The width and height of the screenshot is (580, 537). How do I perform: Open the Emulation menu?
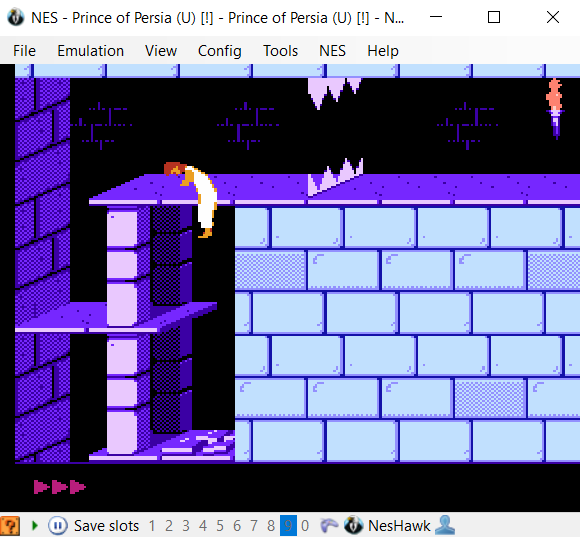point(90,51)
